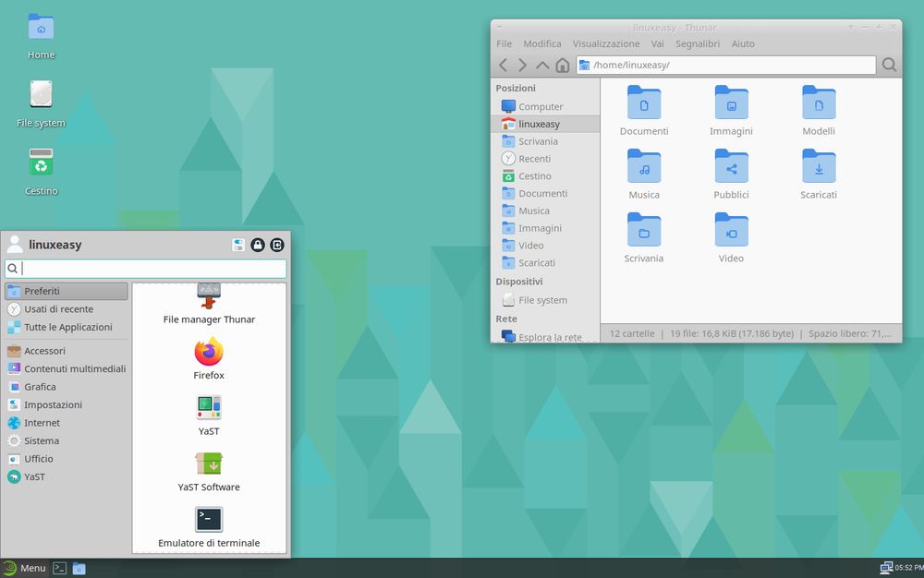The width and height of the screenshot is (924, 578).
Task: Open the Aiuto menu
Action: (x=743, y=43)
